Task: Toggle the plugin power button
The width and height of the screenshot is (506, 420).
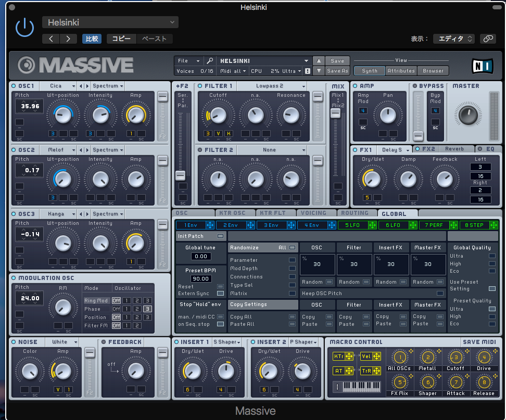Action: point(25,28)
